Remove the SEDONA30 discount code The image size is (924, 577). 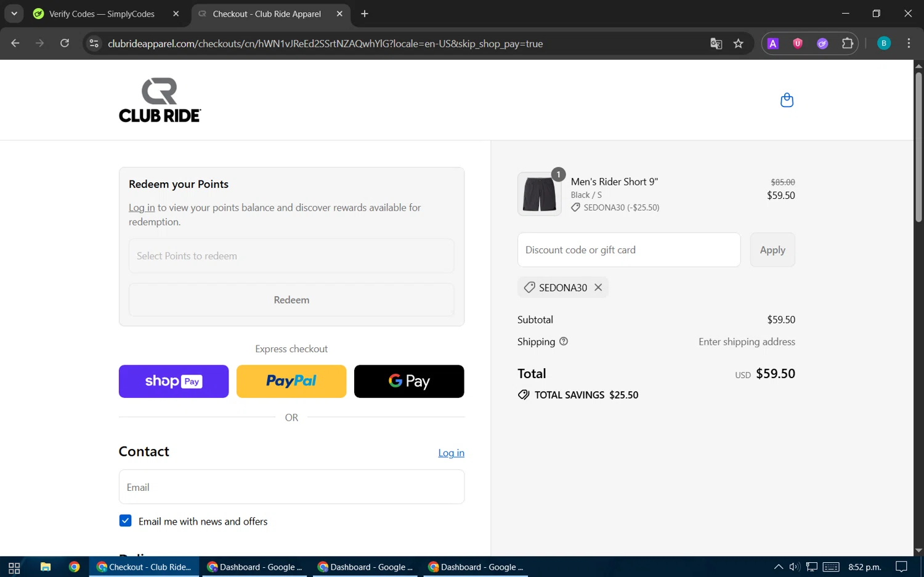(598, 288)
